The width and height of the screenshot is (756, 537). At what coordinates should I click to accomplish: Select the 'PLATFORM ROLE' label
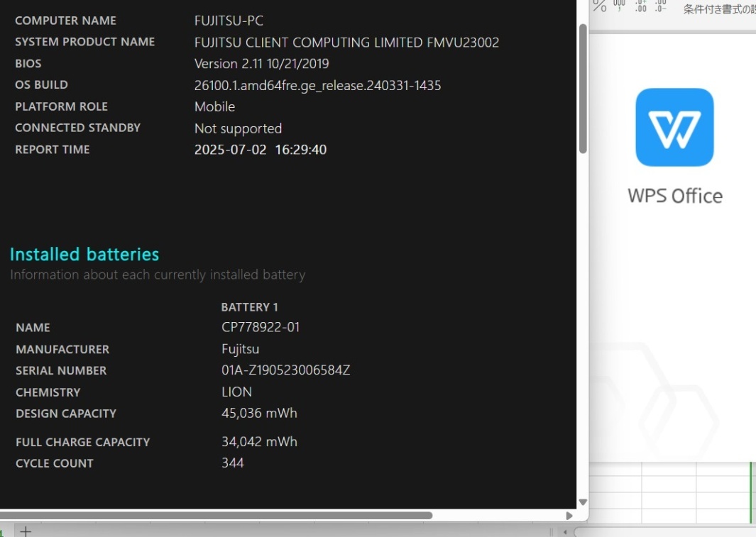[x=61, y=106]
